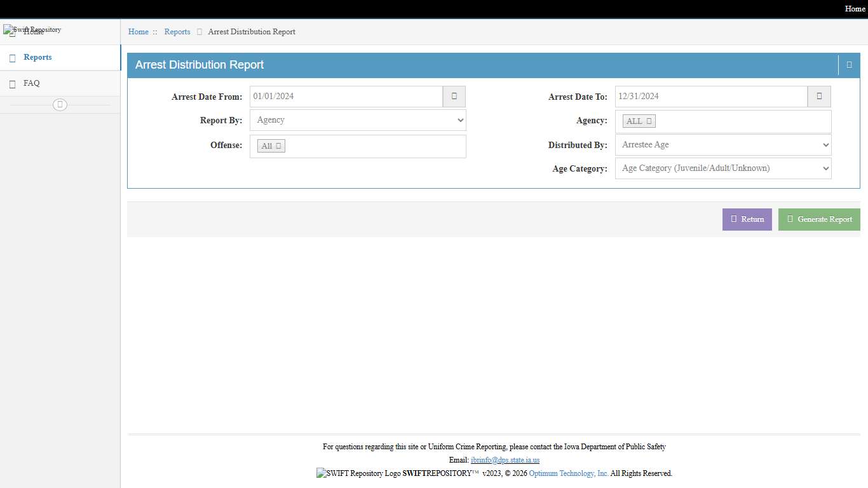This screenshot has height=488, width=868.
Task: Click the FAQ sidebar icon
Action: [x=12, y=84]
